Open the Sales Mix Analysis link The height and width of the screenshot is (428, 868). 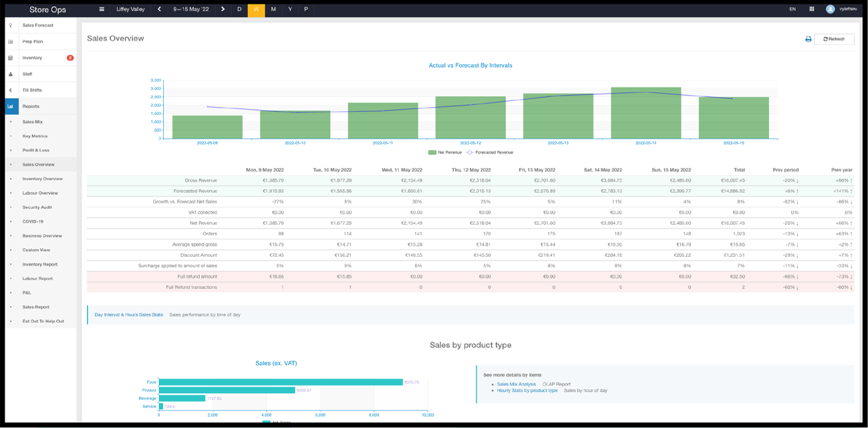coord(516,385)
